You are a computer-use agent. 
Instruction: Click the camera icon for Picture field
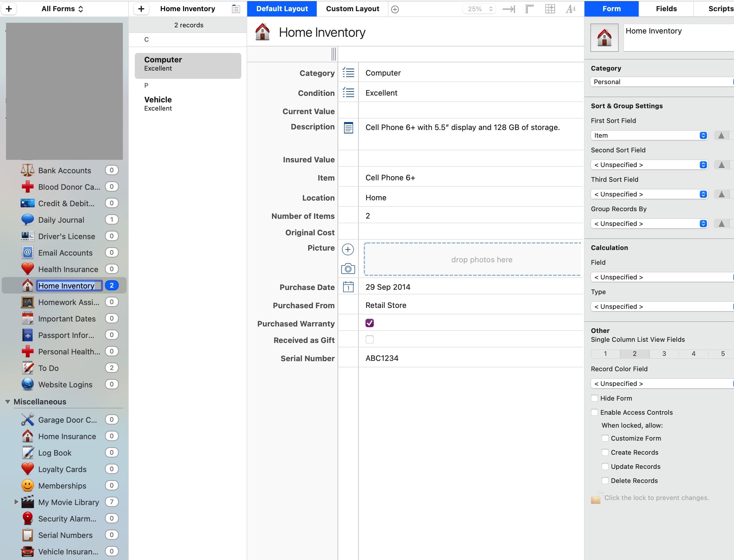click(348, 269)
